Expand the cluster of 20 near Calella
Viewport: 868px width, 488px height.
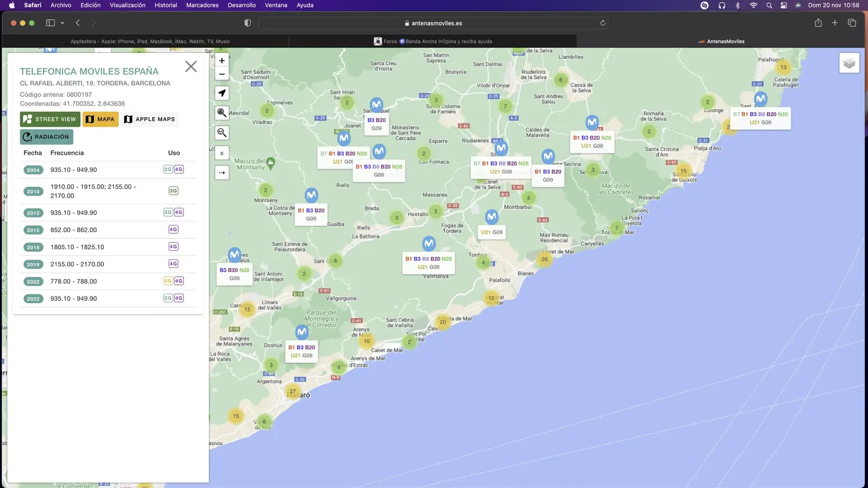pos(443,322)
